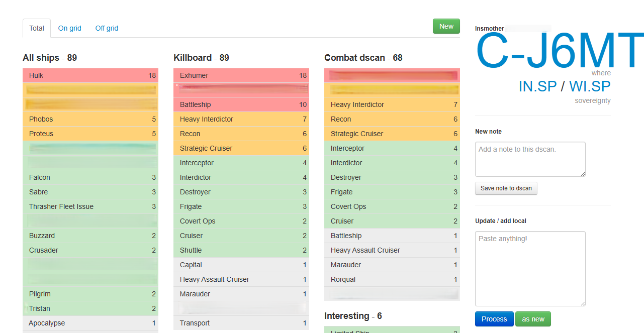The height and width of the screenshot is (333, 644).
Task: Click the Transport row in Killboard
Action: 241,323
